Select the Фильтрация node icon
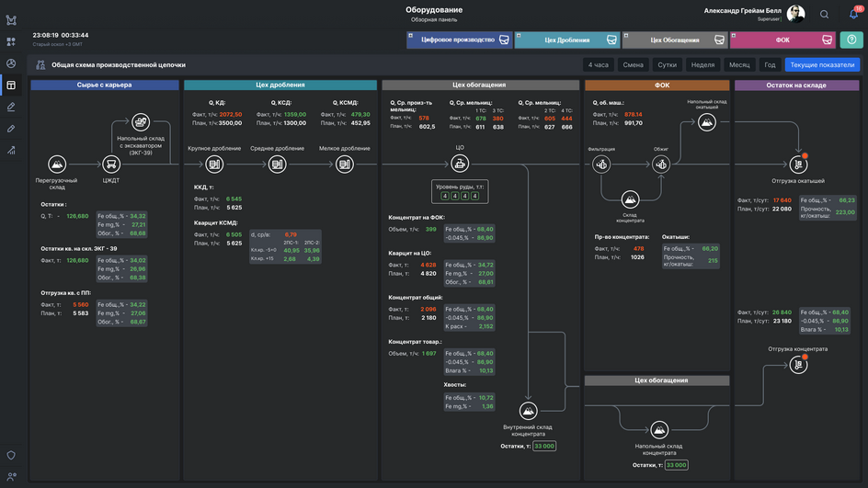This screenshot has height=488, width=868. tap(601, 165)
